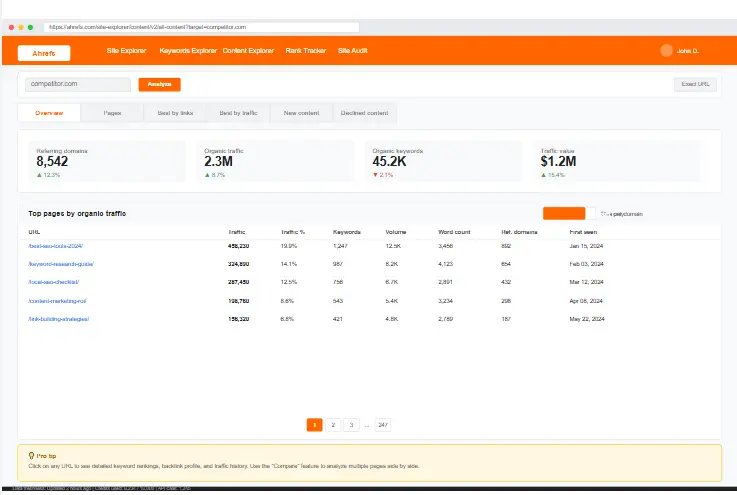Click the red 2.1% keywords decline indicator
Viewport: 737px width, 495px height.
click(x=383, y=175)
